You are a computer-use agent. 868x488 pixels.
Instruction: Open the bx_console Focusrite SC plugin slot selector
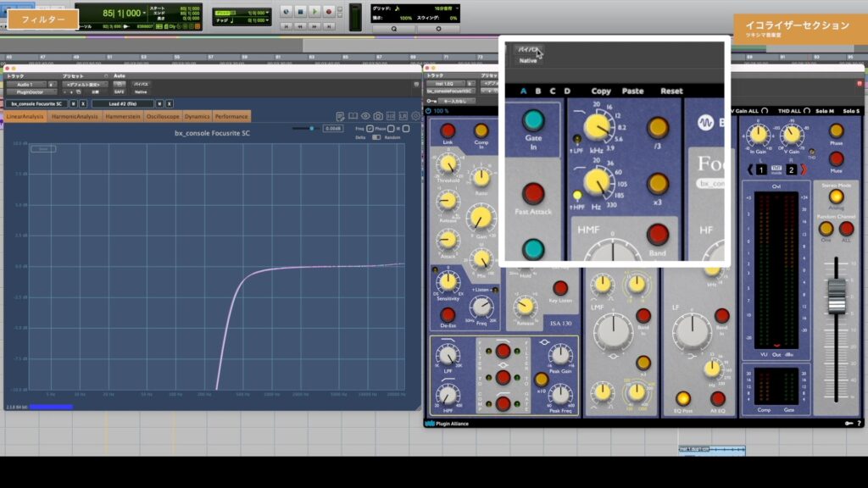[36, 103]
